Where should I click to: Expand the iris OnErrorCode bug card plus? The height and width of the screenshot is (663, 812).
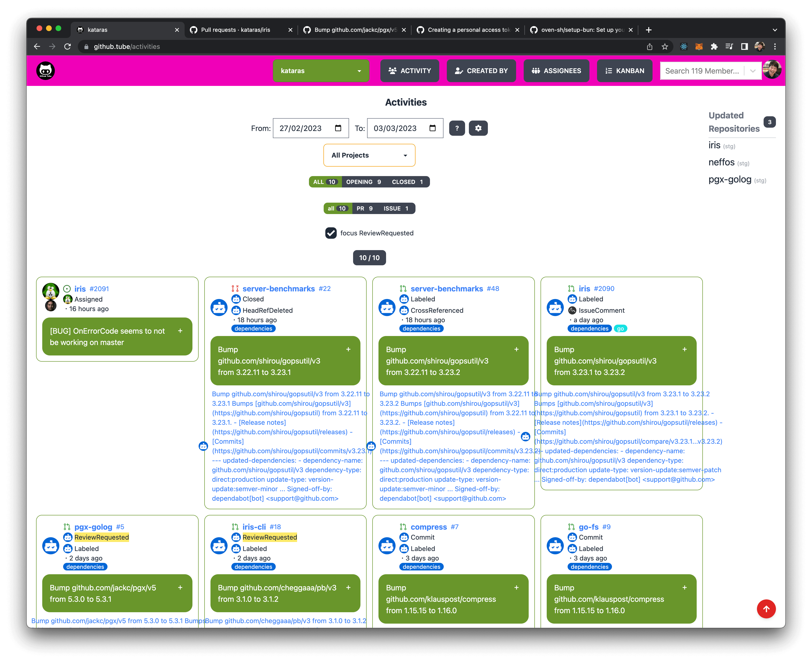click(x=180, y=331)
